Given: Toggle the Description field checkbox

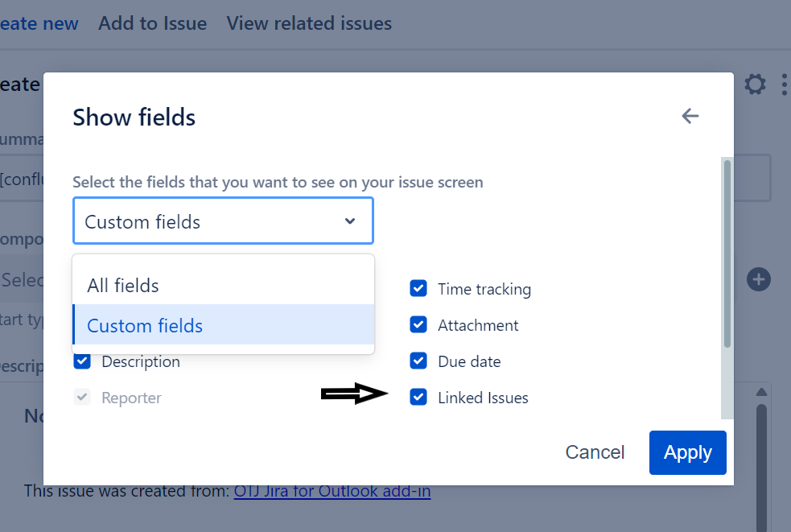Looking at the screenshot, I should (x=82, y=361).
